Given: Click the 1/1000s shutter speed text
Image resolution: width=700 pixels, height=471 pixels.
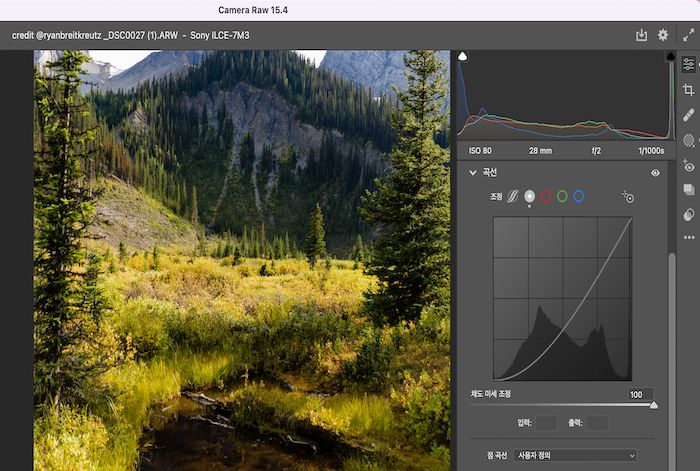Looking at the screenshot, I should click(651, 151).
